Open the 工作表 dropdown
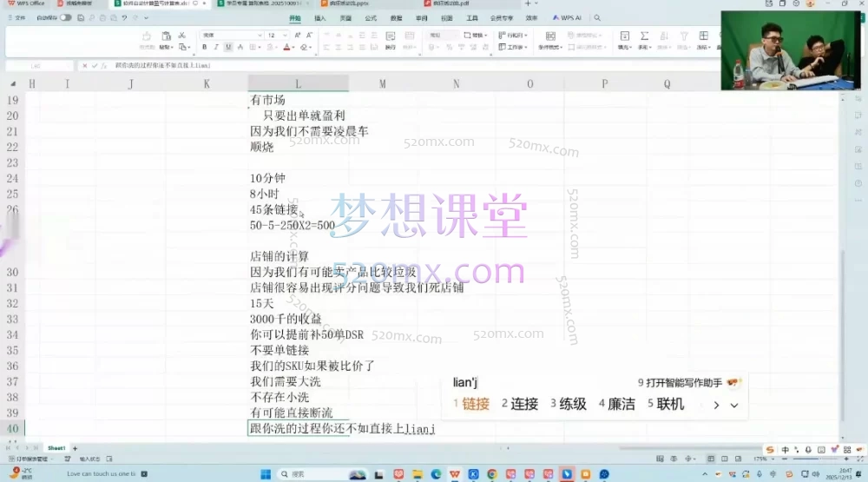The width and height of the screenshot is (868, 482). (513, 47)
